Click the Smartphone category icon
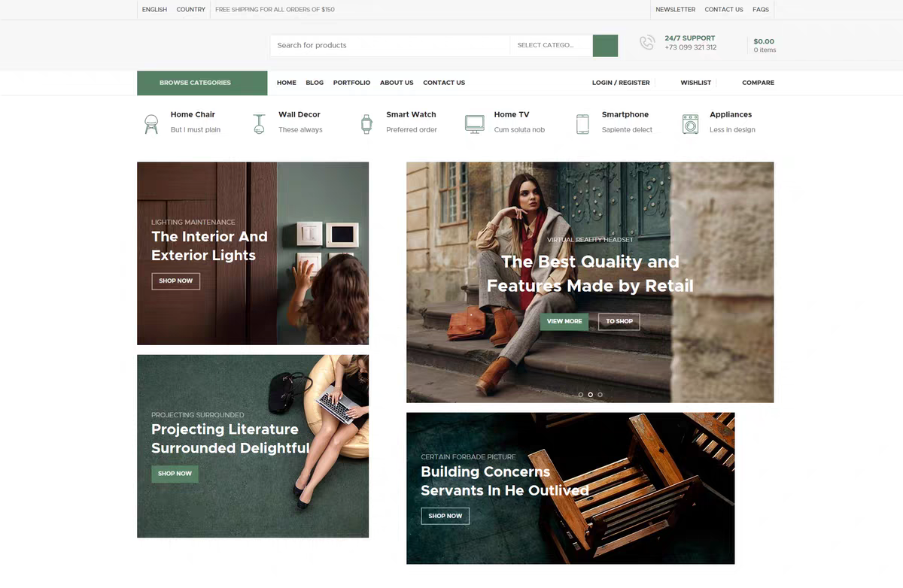 (x=582, y=124)
